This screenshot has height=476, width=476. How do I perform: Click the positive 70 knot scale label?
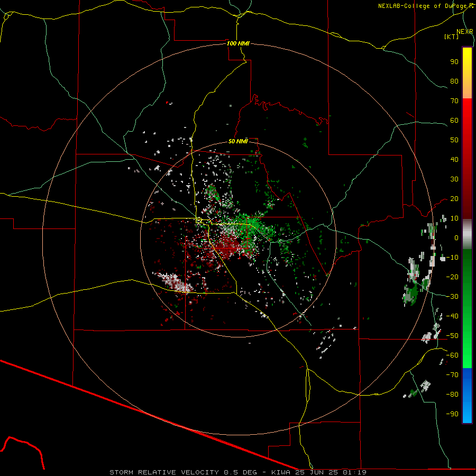click(x=454, y=101)
